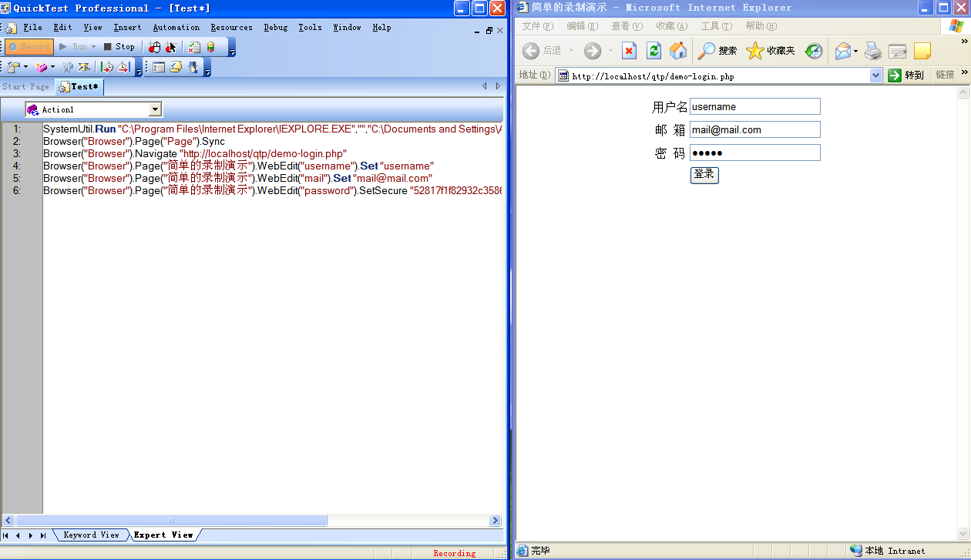Click IE Search (搜索) button
Viewport: 971px width, 560px height.
tap(717, 51)
